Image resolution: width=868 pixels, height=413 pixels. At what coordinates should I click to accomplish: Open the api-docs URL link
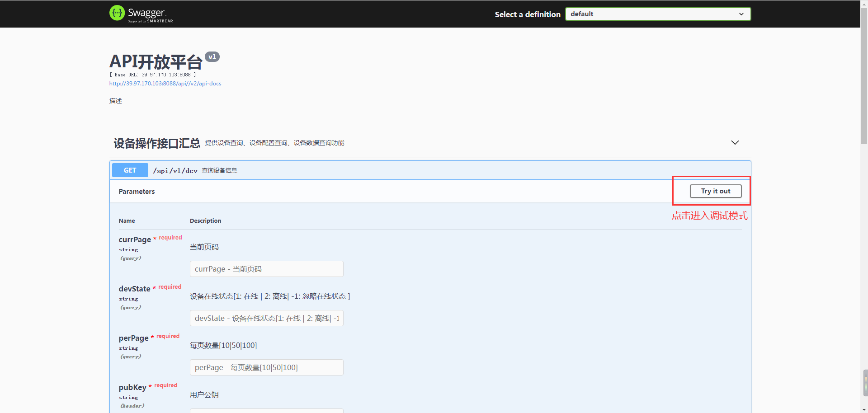tap(165, 84)
